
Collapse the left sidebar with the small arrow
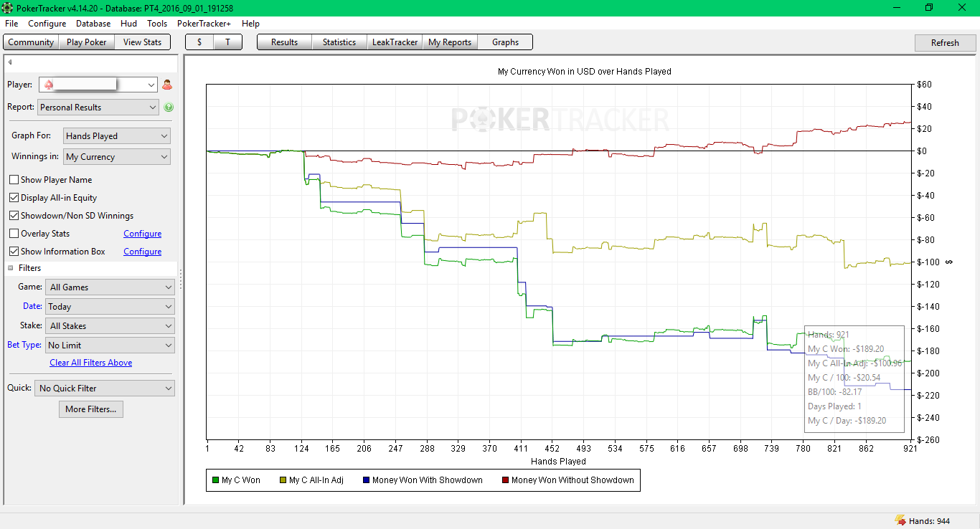(x=10, y=62)
